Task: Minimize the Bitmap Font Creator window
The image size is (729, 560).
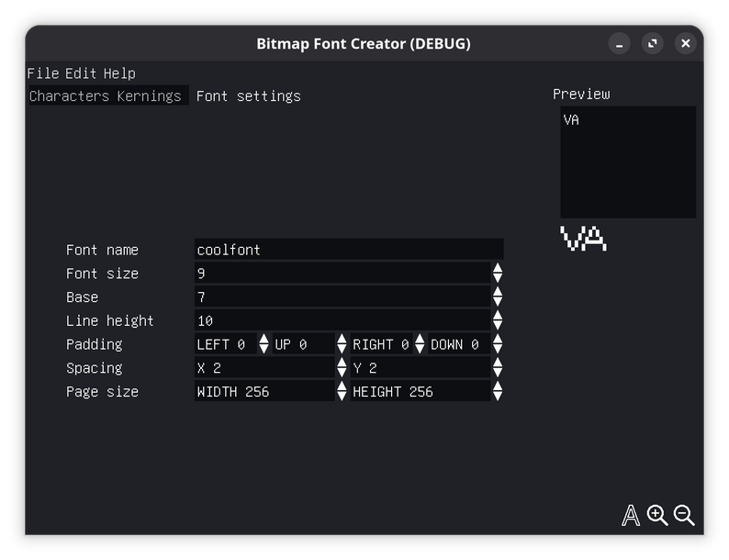Action: pyautogui.click(x=619, y=44)
